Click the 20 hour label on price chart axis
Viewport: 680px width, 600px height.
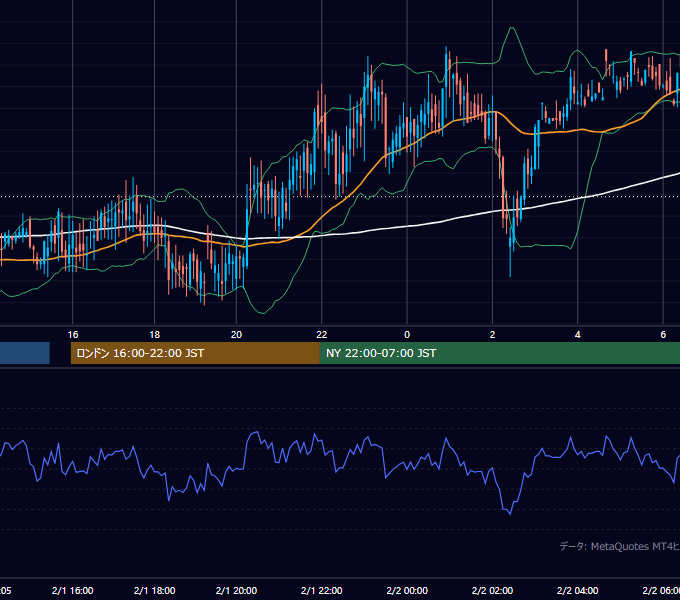[x=236, y=335]
